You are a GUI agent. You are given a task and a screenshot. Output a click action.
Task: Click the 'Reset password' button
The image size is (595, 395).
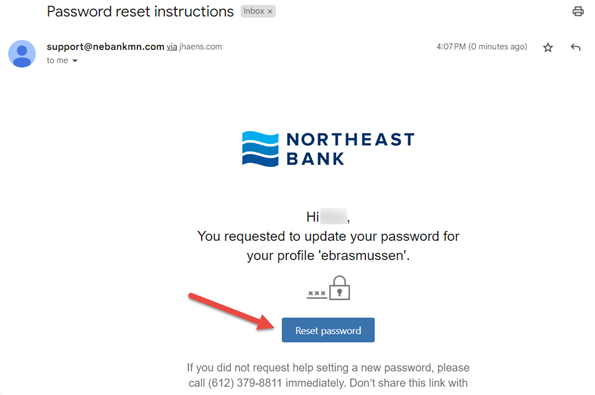point(328,330)
